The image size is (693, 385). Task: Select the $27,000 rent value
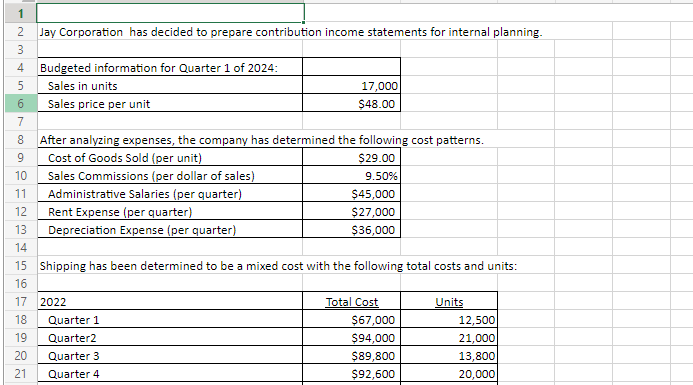tap(351, 212)
